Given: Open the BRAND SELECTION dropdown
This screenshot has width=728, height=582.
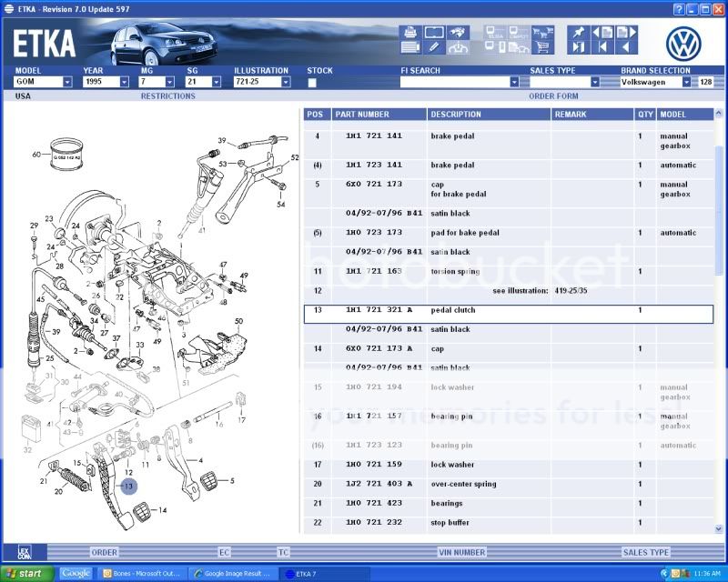Looking at the screenshot, I should point(688,82).
